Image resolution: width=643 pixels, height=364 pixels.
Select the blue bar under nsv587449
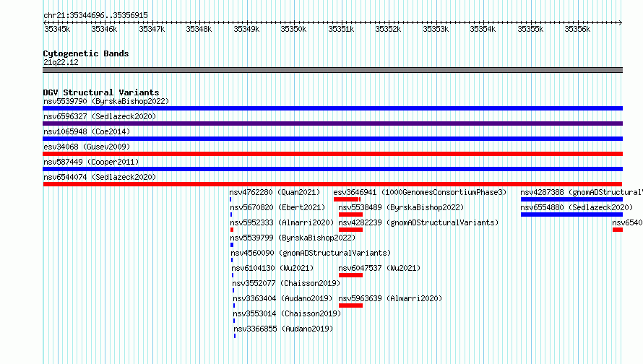332,169
